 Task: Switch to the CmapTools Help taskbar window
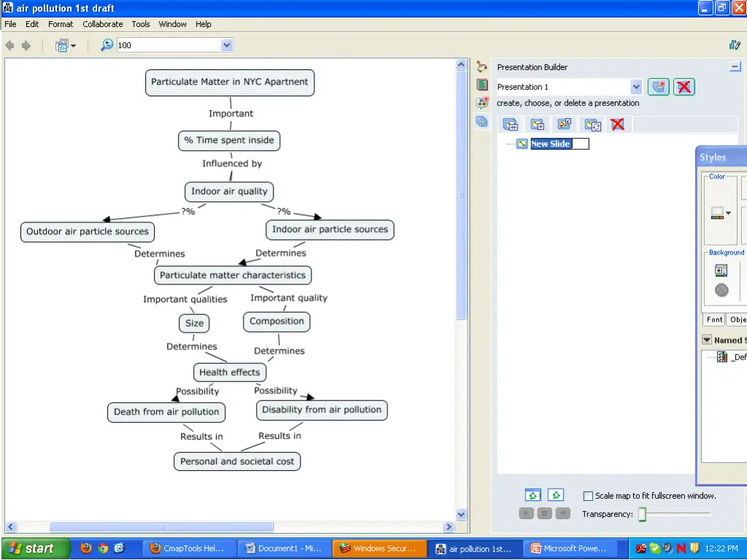(x=189, y=548)
